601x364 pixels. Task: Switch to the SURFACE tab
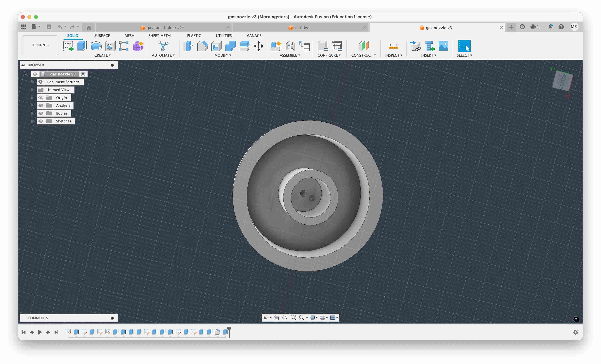(102, 36)
